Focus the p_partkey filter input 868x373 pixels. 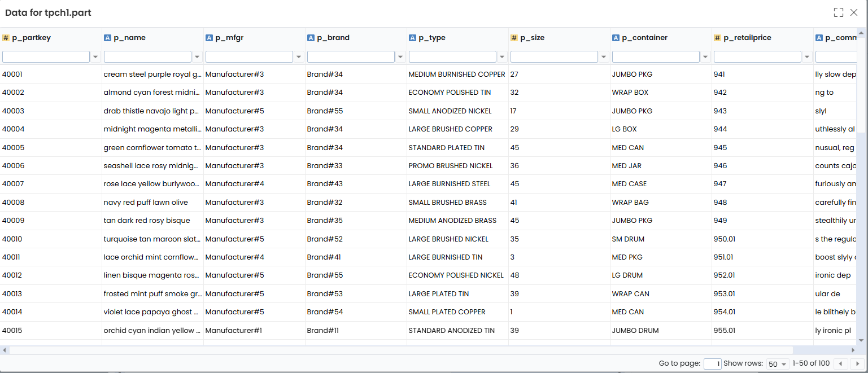coord(46,57)
